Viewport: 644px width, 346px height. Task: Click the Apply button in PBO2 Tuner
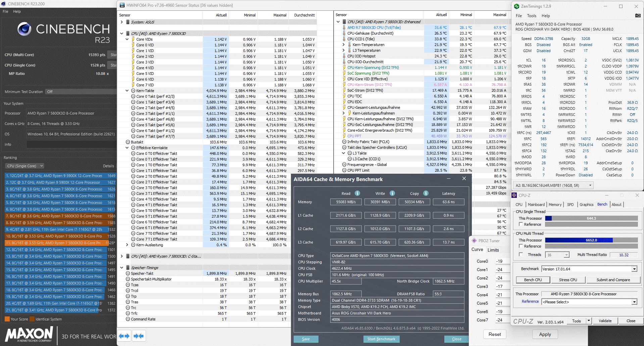click(x=545, y=334)
